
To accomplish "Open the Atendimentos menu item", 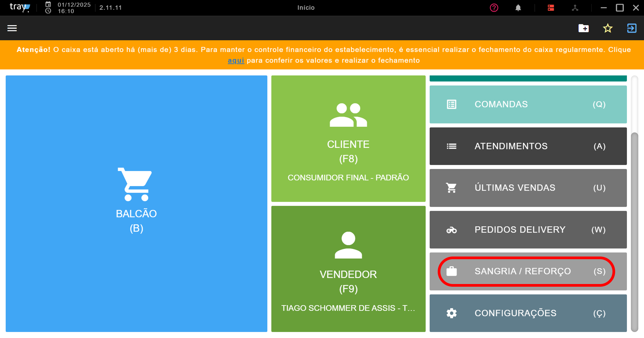I will point(528,146).
